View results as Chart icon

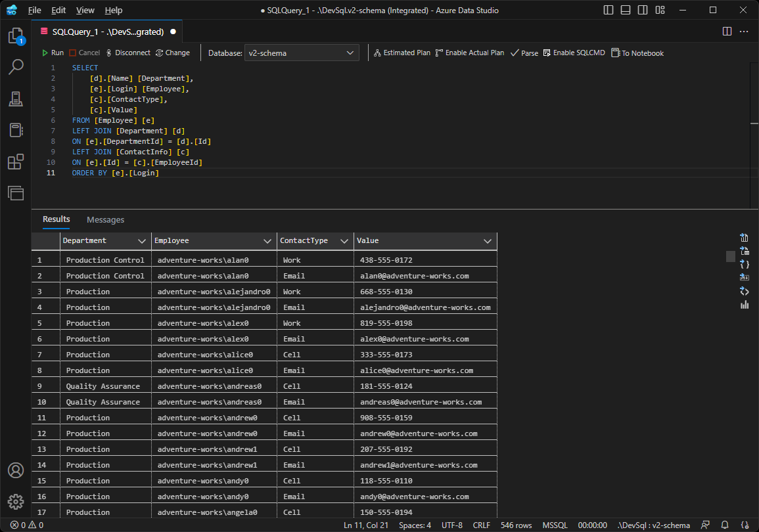point(745,304)
